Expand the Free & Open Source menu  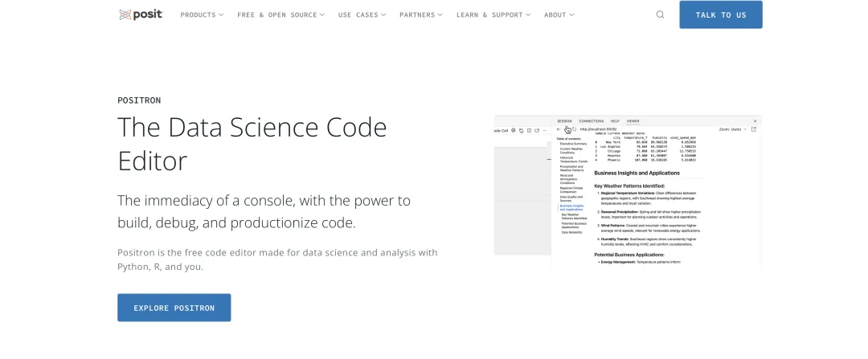280,15
